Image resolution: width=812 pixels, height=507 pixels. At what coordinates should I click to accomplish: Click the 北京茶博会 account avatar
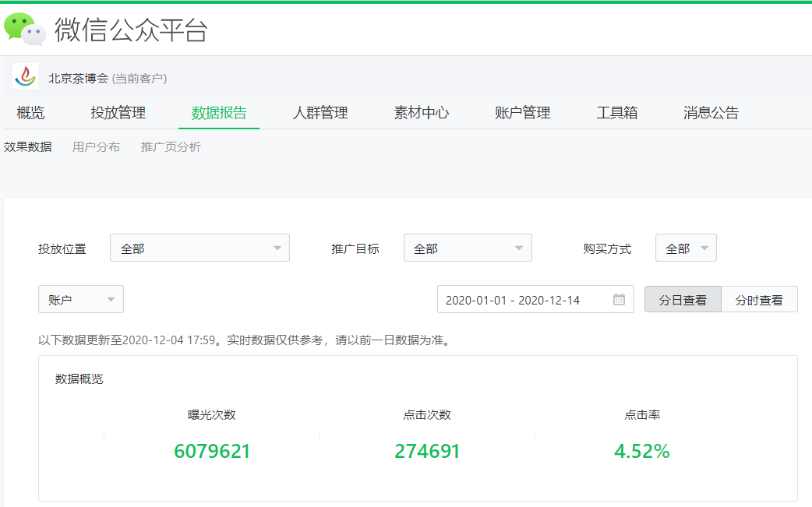24,77
